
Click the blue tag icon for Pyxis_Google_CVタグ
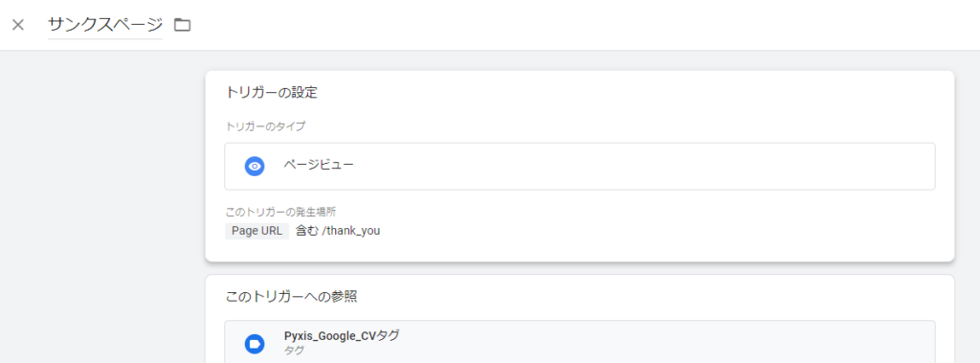tap(255, 344)
